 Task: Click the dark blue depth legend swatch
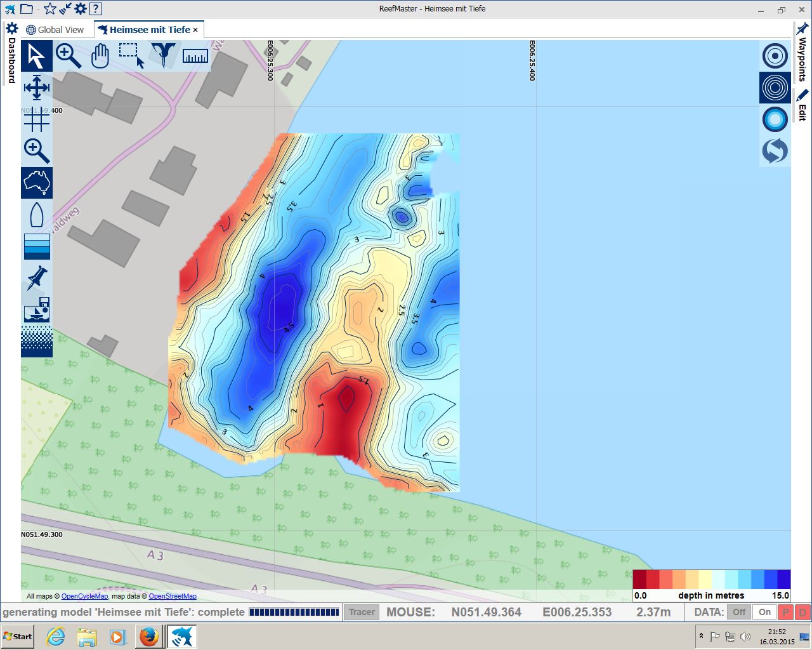tap(783, 580)
